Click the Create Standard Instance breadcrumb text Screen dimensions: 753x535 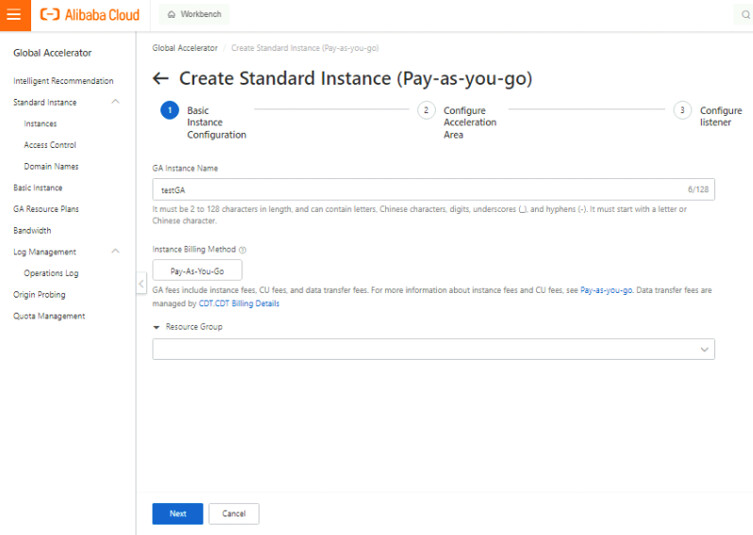(x=305, y=48)
